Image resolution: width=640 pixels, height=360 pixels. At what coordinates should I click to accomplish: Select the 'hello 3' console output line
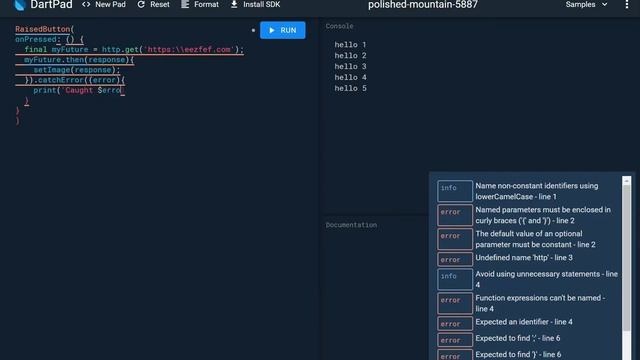(x=350, y=66)
